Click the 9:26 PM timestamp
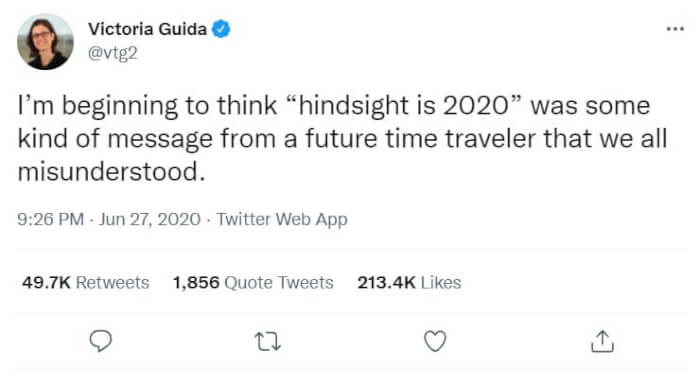700x386 pixels. [50, 220]
